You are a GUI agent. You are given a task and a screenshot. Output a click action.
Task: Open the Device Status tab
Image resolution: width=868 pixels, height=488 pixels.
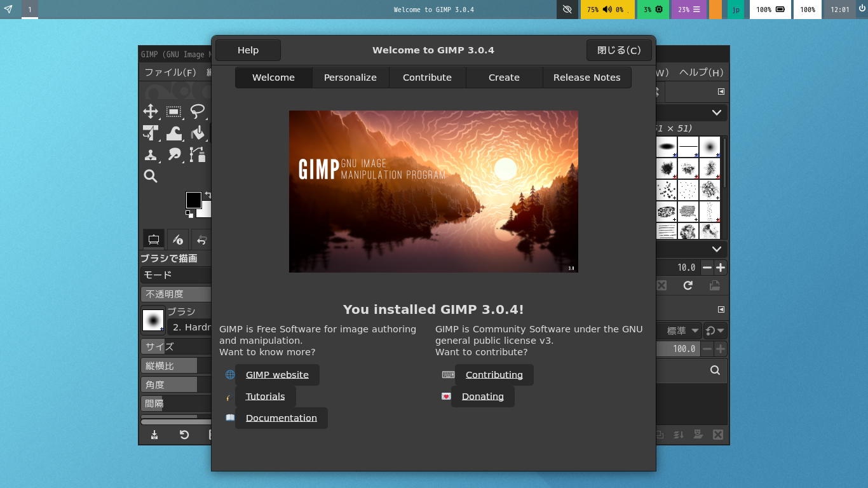click(178, 239)
